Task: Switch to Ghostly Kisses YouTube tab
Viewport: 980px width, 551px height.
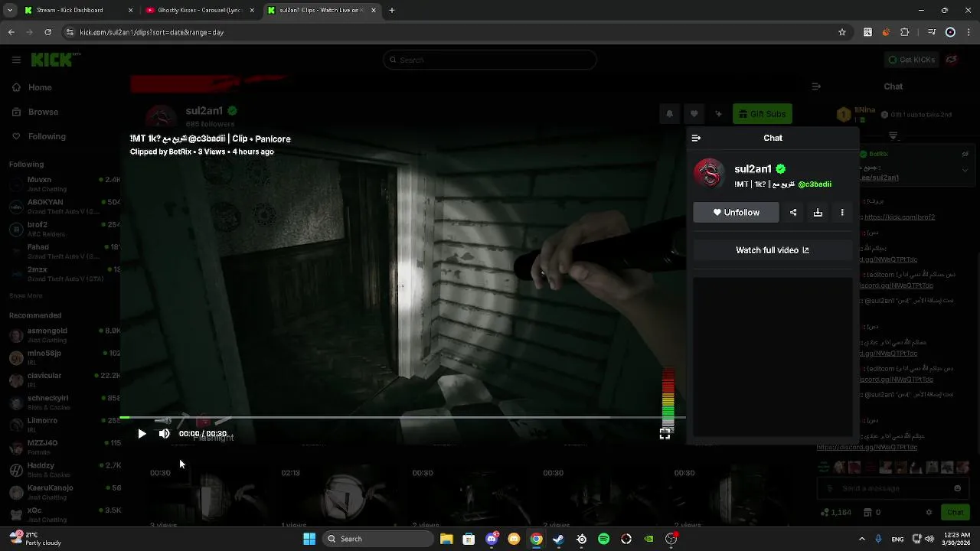Action: click(x=199, y=11)
